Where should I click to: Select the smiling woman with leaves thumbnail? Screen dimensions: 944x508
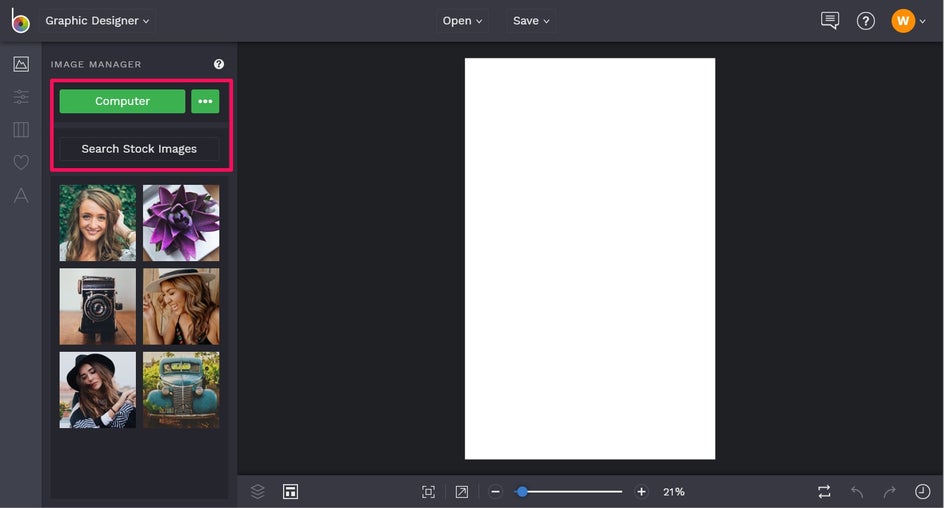click(98, 223)
